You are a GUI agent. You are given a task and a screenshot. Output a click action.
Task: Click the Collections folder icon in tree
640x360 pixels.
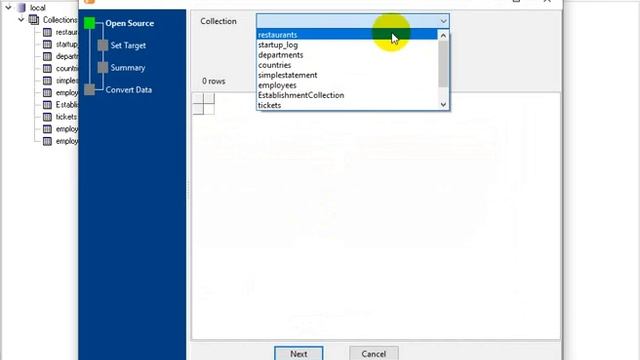34,20
